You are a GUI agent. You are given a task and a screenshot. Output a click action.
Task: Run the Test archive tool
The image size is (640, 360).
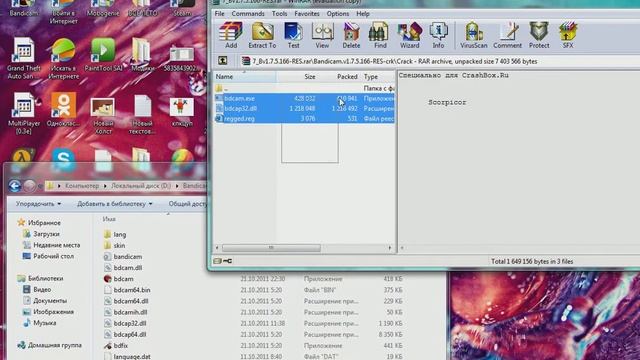coord(293,36)
